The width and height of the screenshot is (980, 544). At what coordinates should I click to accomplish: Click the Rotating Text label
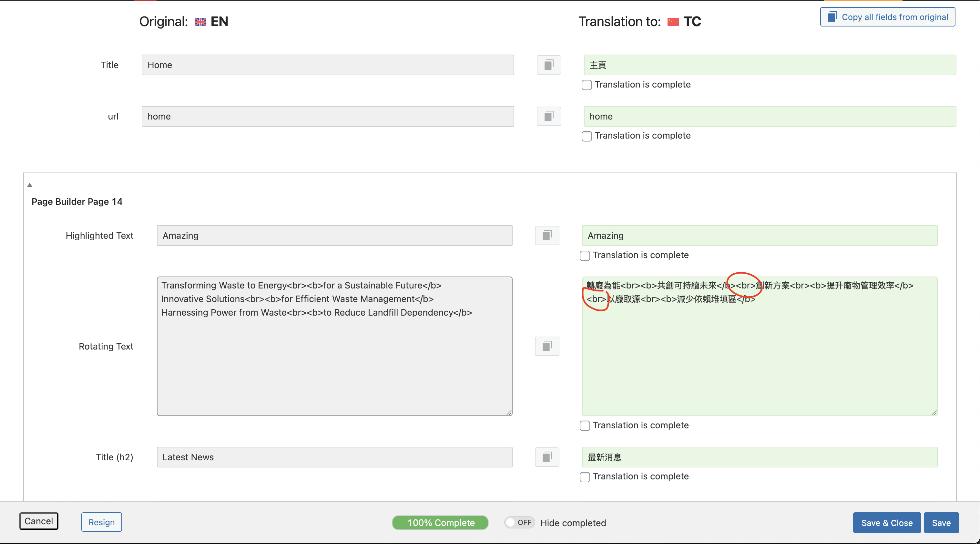[x=106, y=346]
